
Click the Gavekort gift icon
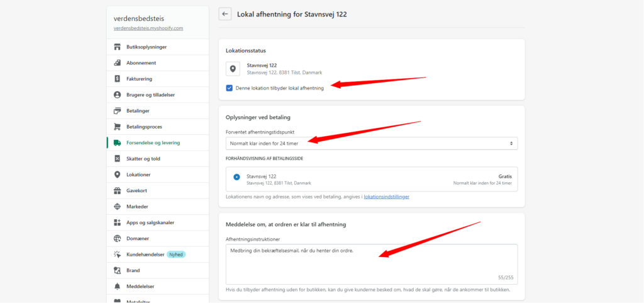click(x=117, y=191)
